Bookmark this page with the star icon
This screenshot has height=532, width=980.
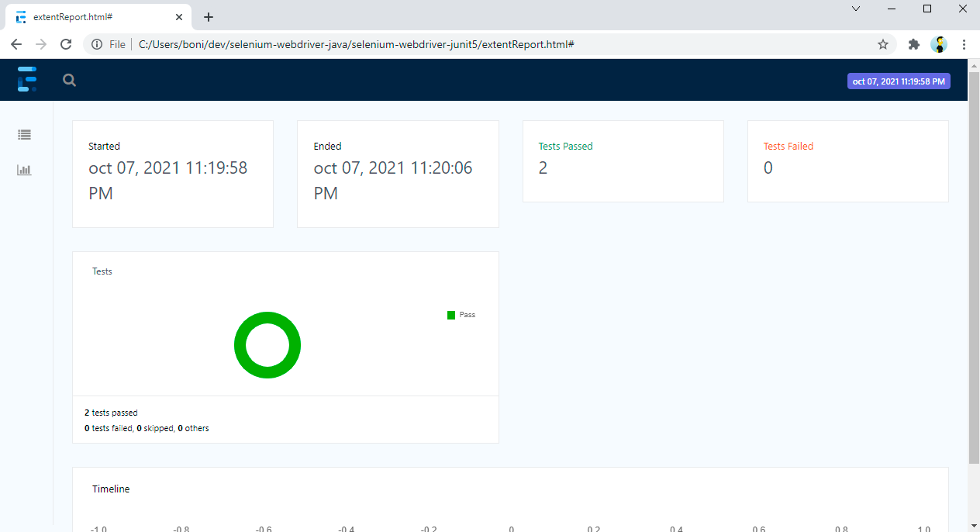click(883, 44)
